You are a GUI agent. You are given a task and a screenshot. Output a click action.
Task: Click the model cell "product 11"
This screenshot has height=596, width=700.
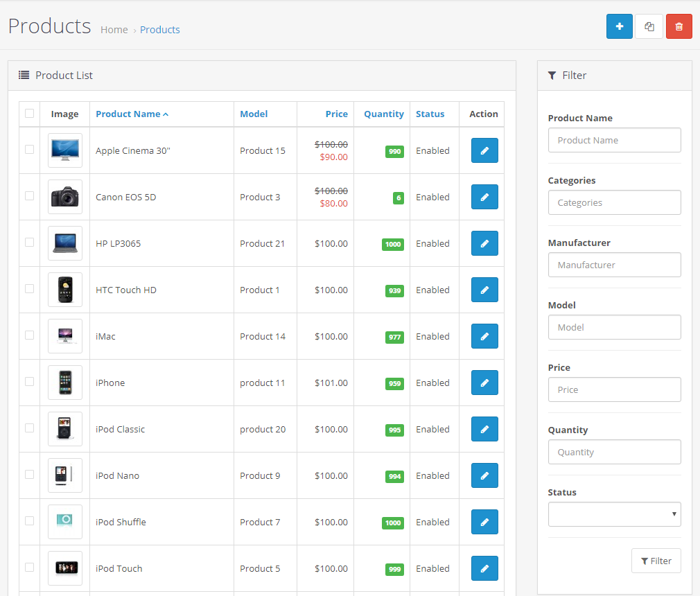coord(262,383)
